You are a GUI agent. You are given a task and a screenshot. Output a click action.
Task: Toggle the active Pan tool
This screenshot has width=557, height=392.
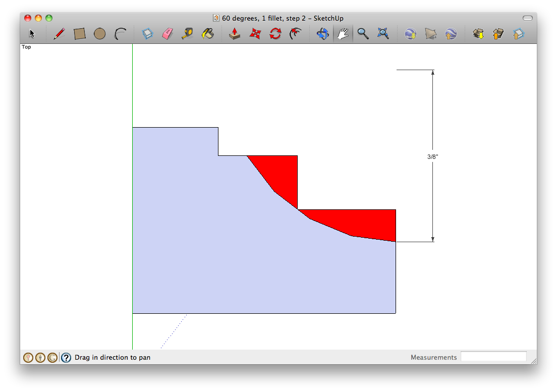pos(343,33)
